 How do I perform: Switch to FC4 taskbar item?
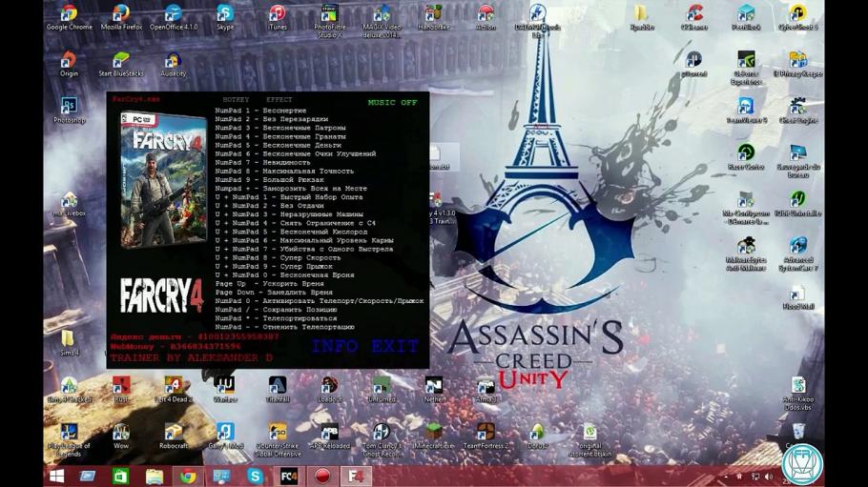coord(288,476)
